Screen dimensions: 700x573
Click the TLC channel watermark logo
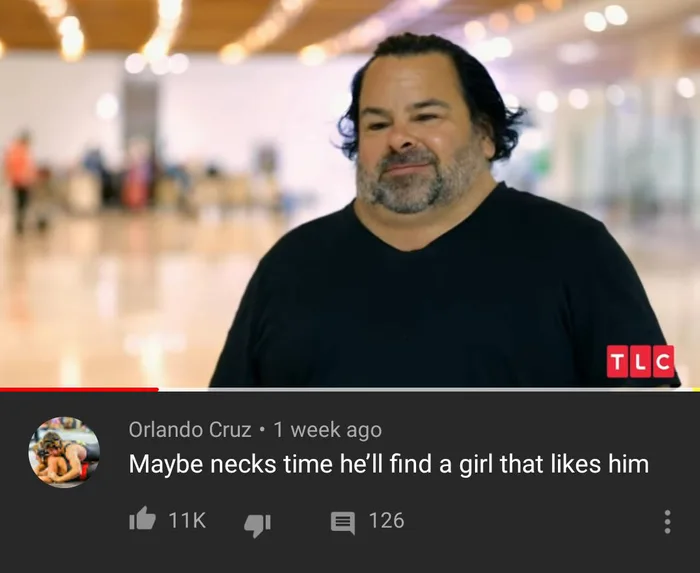click(x=640, y=361)
